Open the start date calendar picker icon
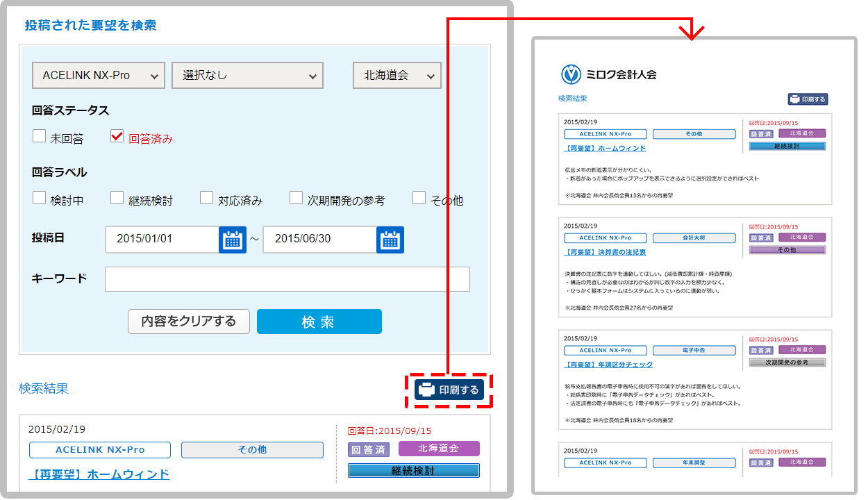 233,240
